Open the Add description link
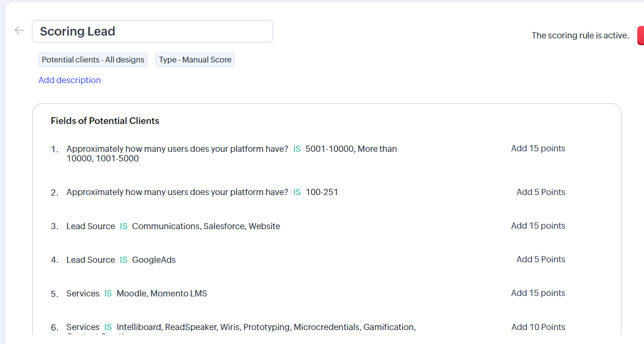 pos(70,80)
